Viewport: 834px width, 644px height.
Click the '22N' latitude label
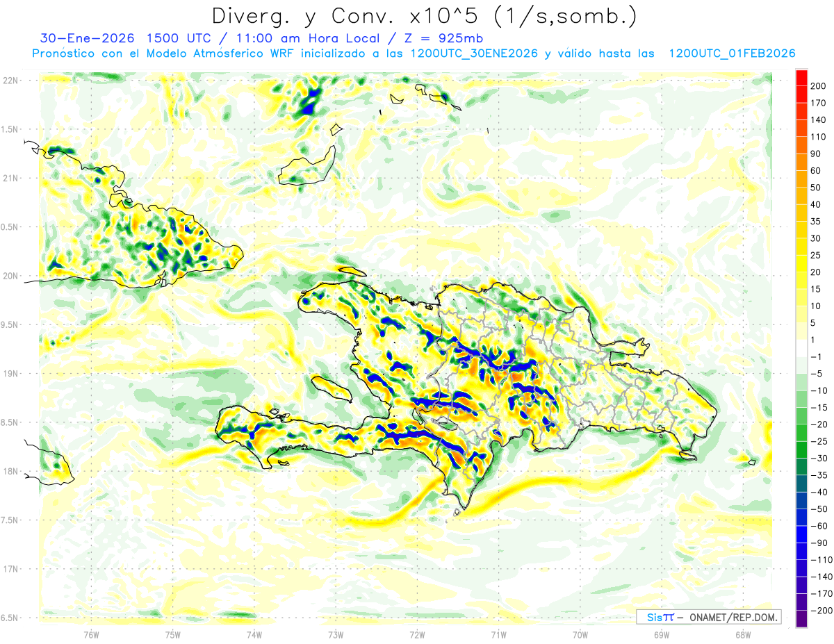[11, 80]
